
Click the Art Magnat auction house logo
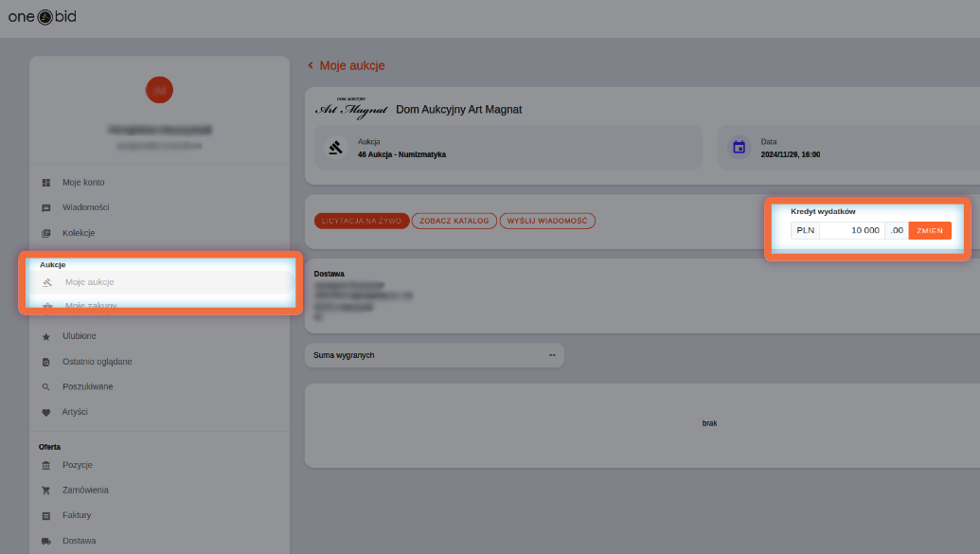click(351, 109)
